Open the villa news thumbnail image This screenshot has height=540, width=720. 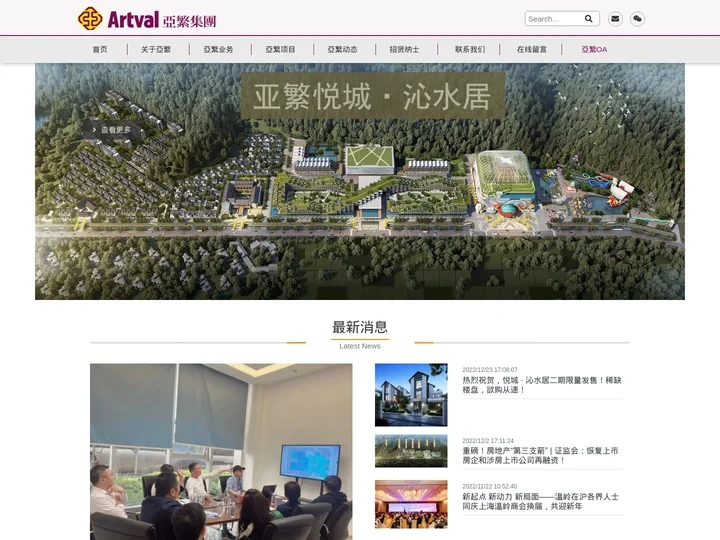point(411,395)
